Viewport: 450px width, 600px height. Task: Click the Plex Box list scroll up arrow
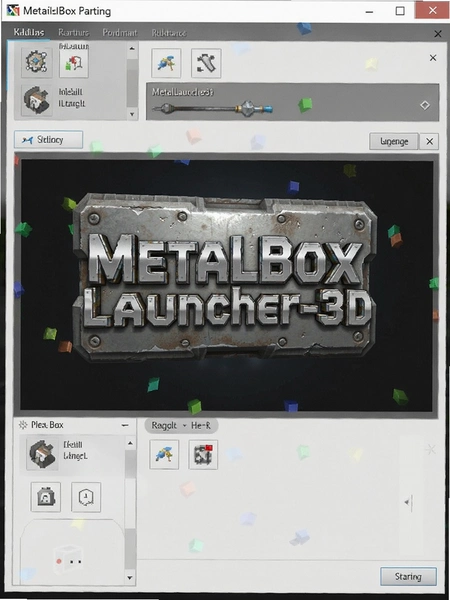[x=130, y=443]
